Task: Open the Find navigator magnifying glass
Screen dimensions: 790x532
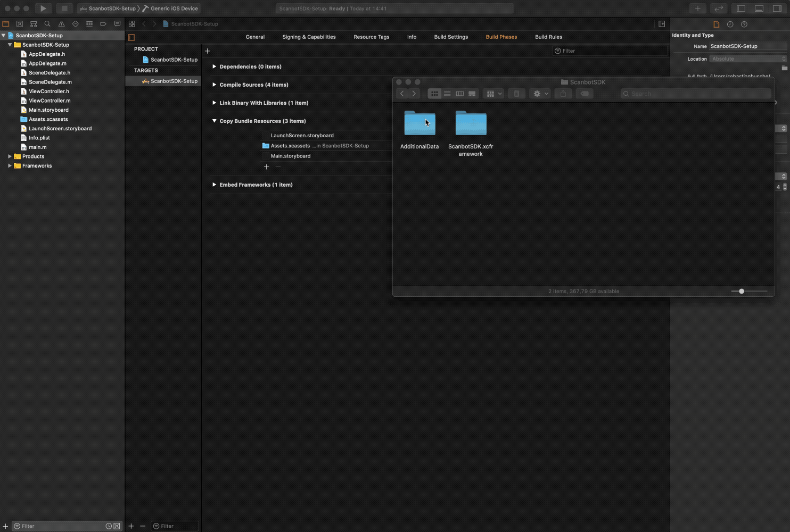Action: (47, 23)
